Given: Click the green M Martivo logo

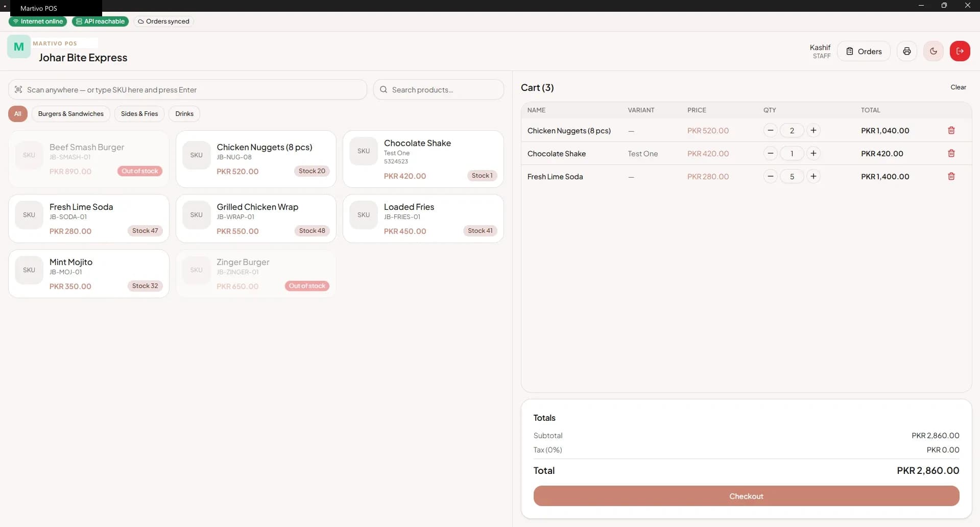Looking at the screenshot, I should click(19, 47).
